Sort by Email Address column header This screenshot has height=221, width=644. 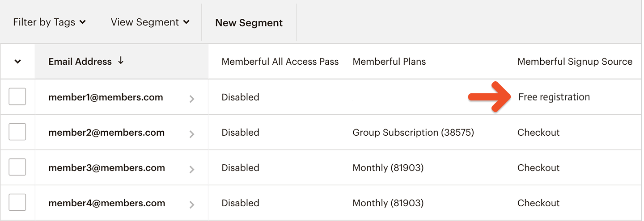(x=80, y=62)
